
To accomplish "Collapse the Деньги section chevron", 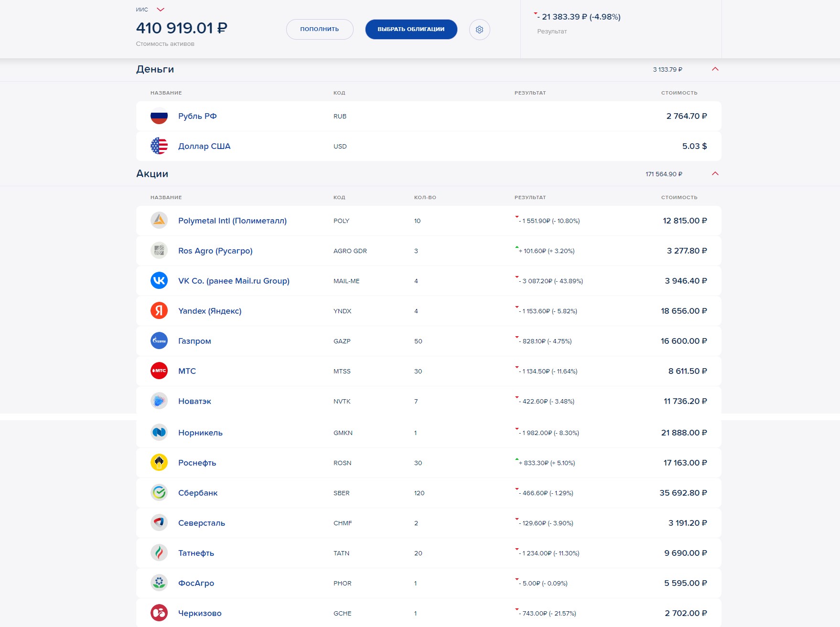I will (x=715, y=69).
